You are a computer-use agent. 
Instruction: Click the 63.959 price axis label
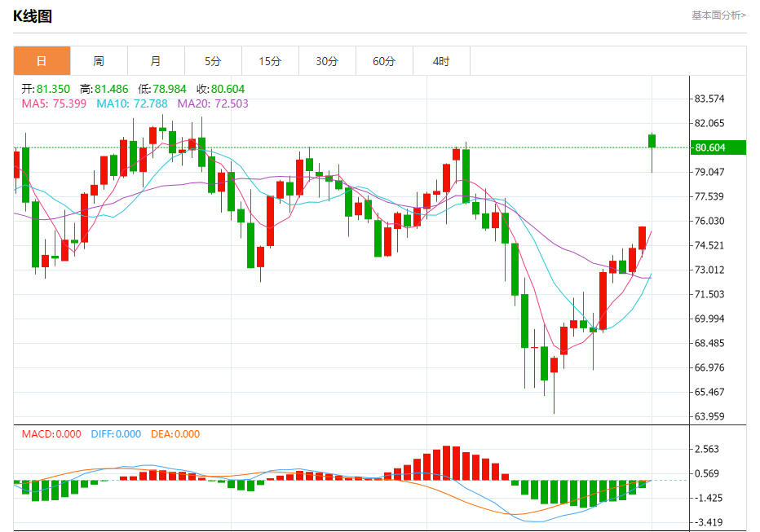[x=709, y=416]
